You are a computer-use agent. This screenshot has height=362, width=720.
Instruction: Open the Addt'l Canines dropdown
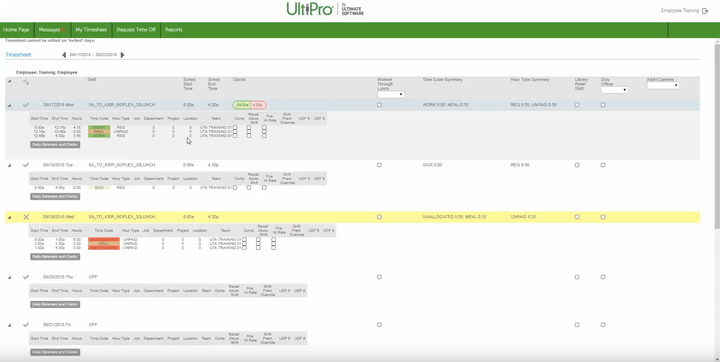click(x=663, y=85)
